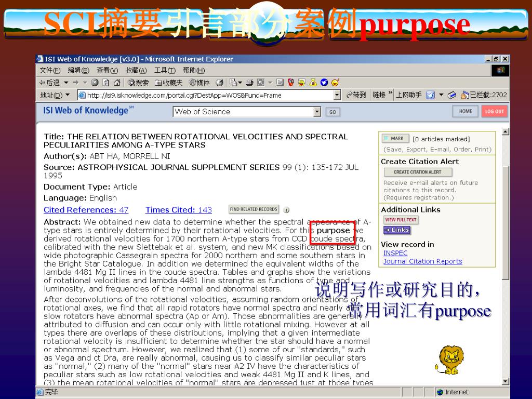This screenshot has height=399, width=532.
Task: Click the 后退 back arrow button
Action: [x=49, y=83]
